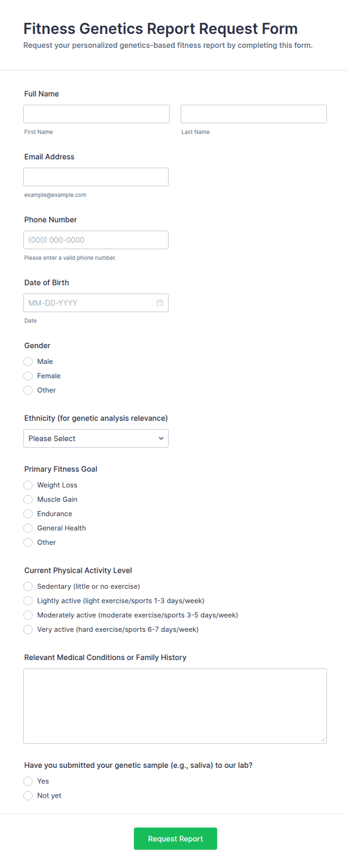Pick Other under Gender

28,390
